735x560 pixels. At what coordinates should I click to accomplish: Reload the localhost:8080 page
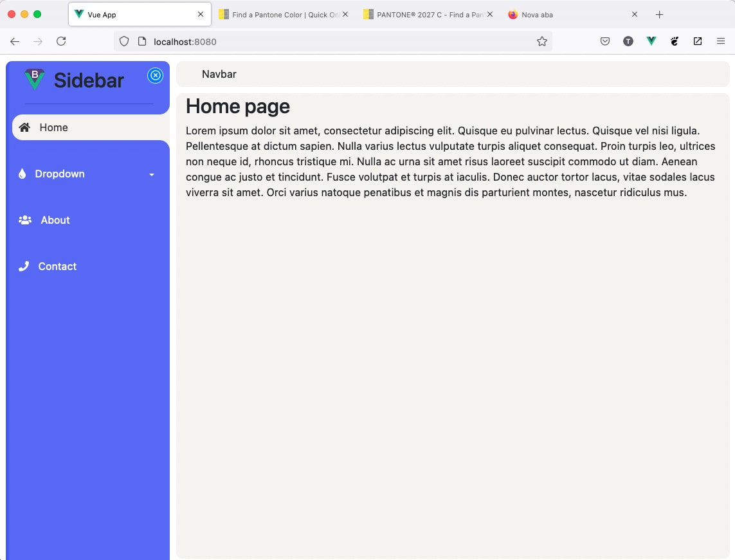tap(61, 41)
